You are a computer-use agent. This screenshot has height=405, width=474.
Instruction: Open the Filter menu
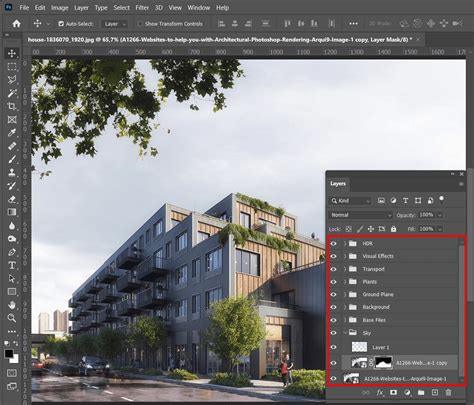coord(142,7)
